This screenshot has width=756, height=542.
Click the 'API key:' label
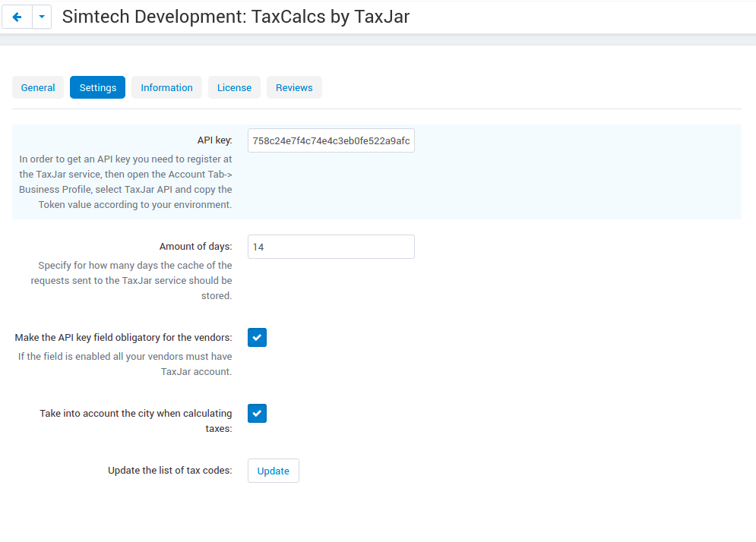(214, 140)
